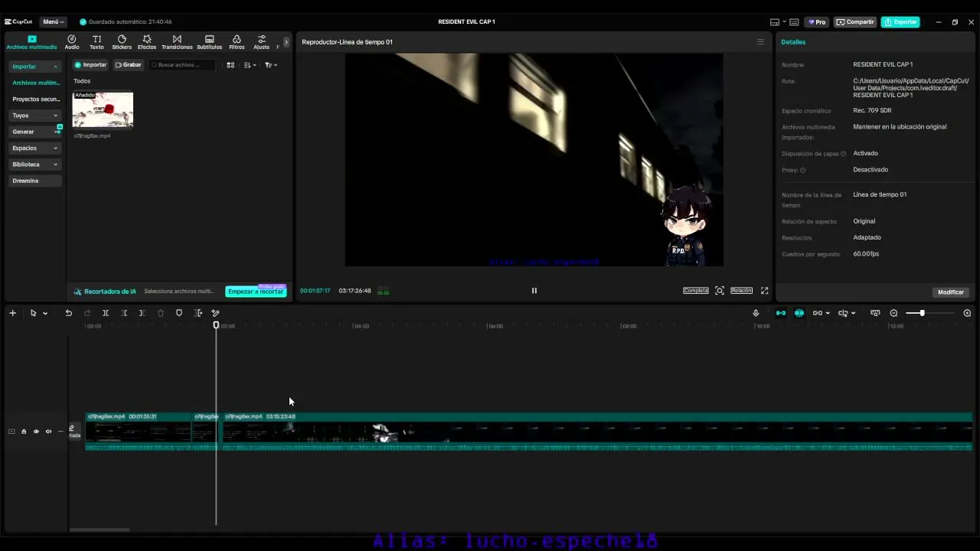Add a marker with the shield marker icon
This screenshot has width=980, height=551.
[x=179, y=313]
